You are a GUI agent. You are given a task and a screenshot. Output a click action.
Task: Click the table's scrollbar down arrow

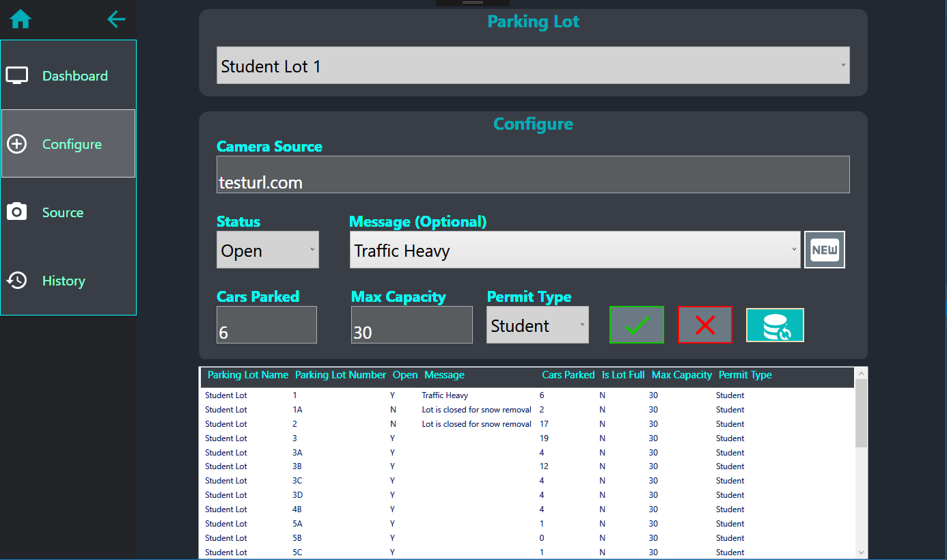[x=861, y=552]
